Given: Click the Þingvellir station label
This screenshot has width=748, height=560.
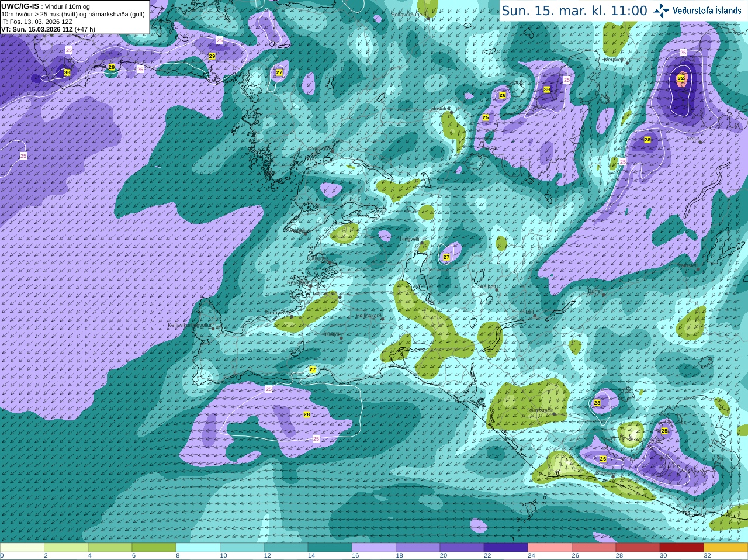Looking at the screenshot, I should pos(410,239).
